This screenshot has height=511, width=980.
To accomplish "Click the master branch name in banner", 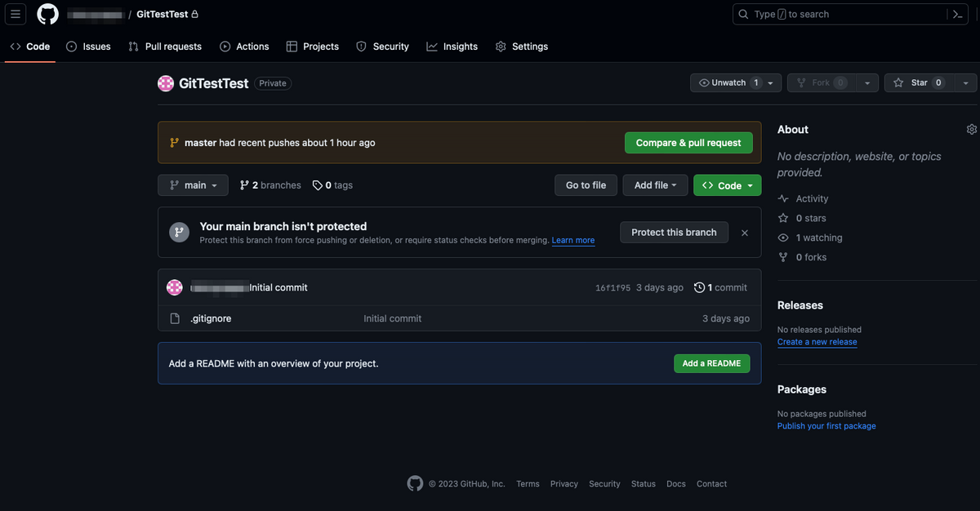I will coord(201,143).
